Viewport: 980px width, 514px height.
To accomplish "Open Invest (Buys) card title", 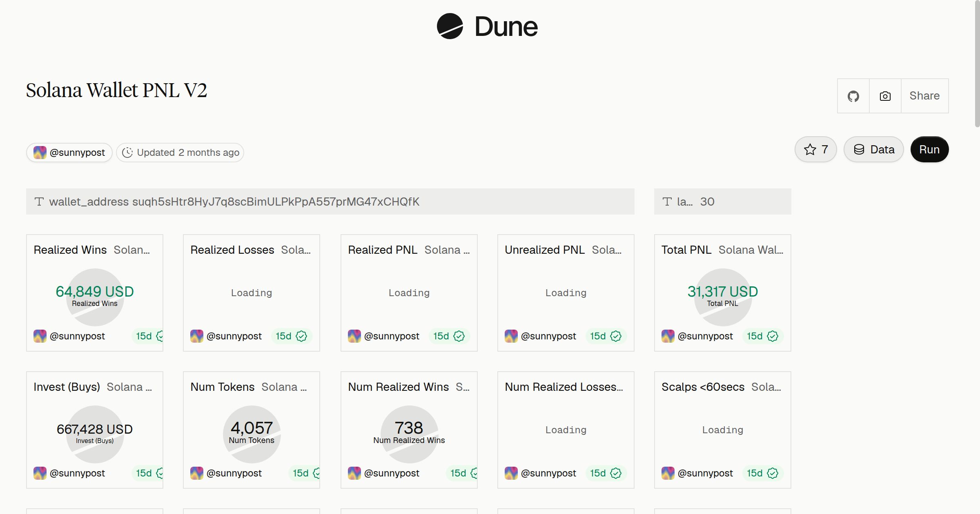I will click(67, 387).
